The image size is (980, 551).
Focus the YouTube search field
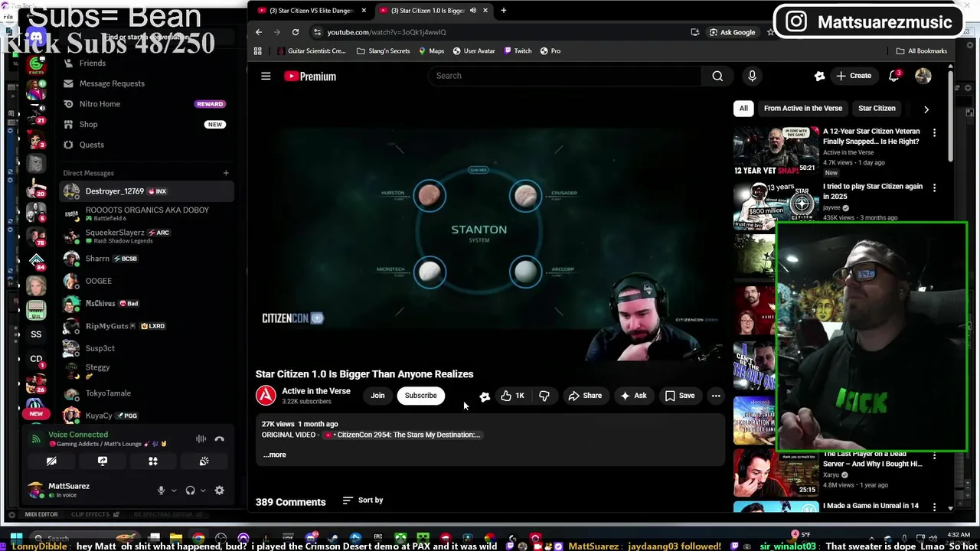pos(565,76)
